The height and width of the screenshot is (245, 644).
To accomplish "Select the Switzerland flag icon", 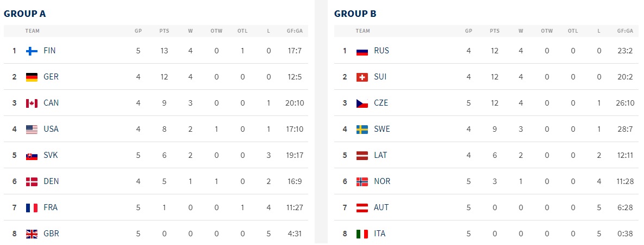I will [362, 77].
